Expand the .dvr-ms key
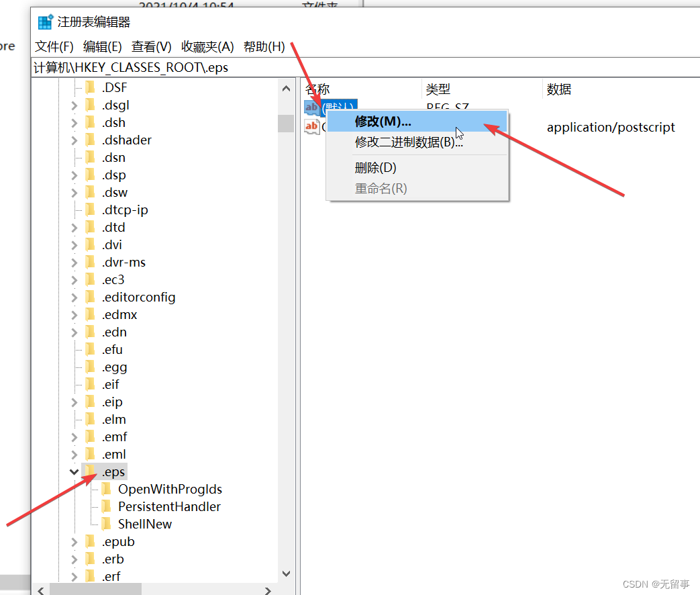 [x=74, y=262]
